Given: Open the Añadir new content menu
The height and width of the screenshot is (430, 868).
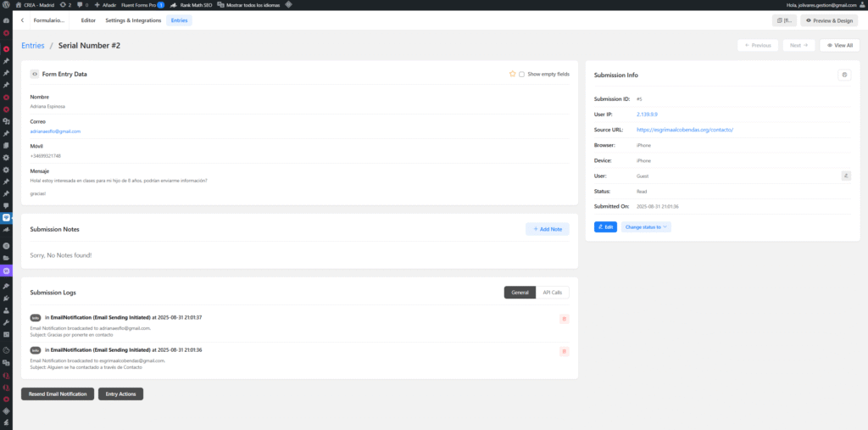Looking at the screenshot, I should [x=104, y=5].
